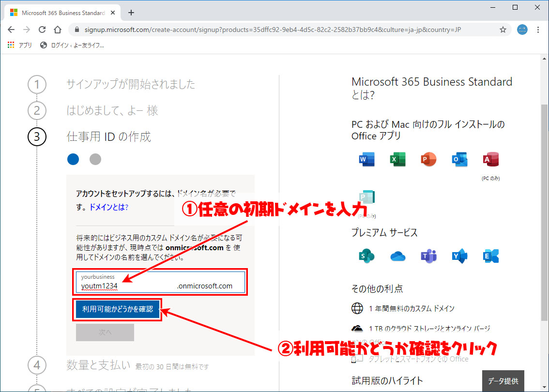Click the Excel app icon
Viewport: 549px width, 392px height.
397,159
